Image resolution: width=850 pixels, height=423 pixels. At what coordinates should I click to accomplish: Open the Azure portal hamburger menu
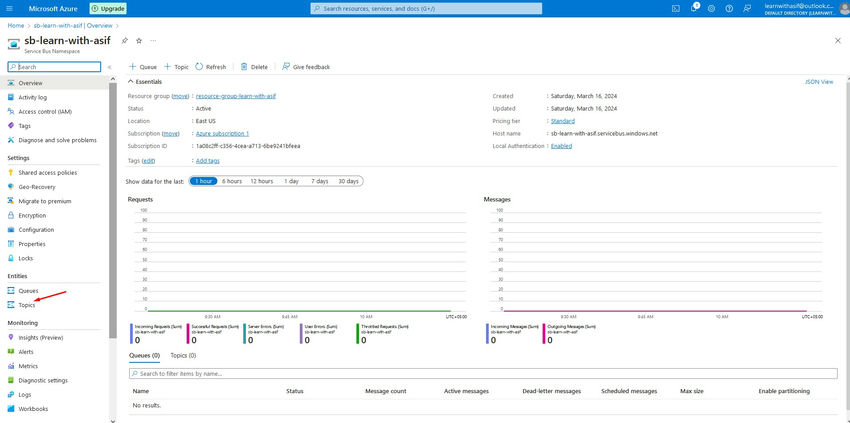(9, 8)
